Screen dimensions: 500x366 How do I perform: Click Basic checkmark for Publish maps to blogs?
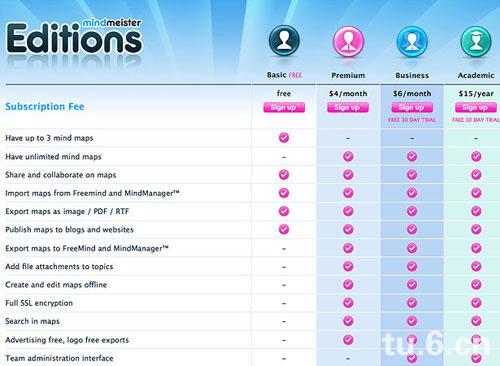pyautogui.click(x=284, y=229)
